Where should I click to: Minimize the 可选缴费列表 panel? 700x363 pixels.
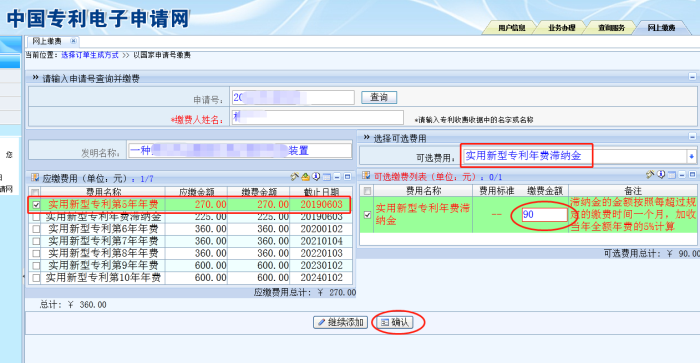point(682,175)
